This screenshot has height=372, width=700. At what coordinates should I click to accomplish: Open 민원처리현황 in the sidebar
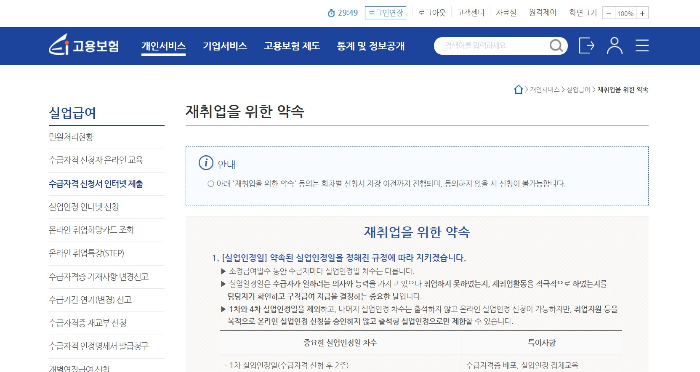[71, 137]
